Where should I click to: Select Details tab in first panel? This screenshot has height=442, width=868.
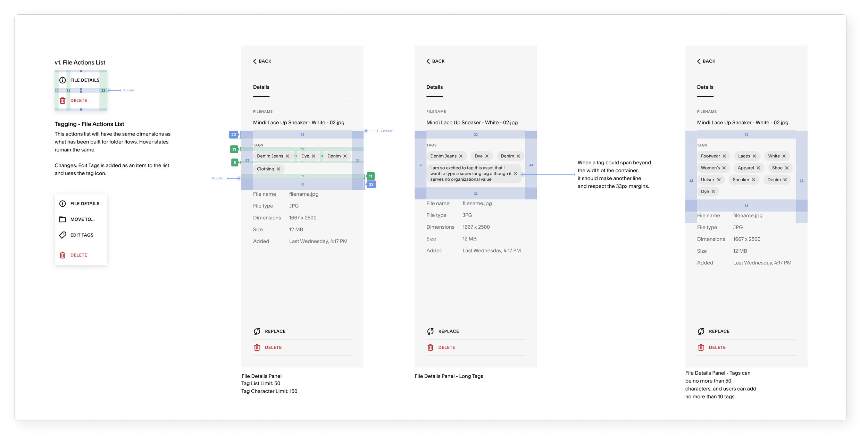tap(261, 87)
